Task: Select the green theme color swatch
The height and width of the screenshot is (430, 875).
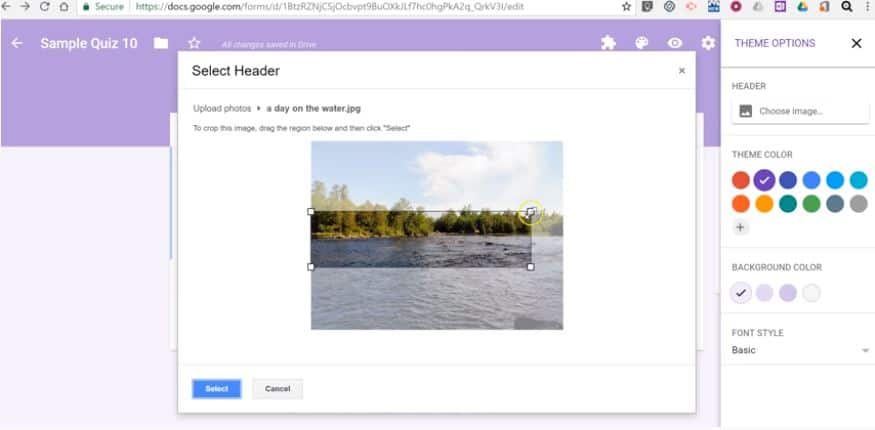Action: pyautogui.click(x=811, y=204)
